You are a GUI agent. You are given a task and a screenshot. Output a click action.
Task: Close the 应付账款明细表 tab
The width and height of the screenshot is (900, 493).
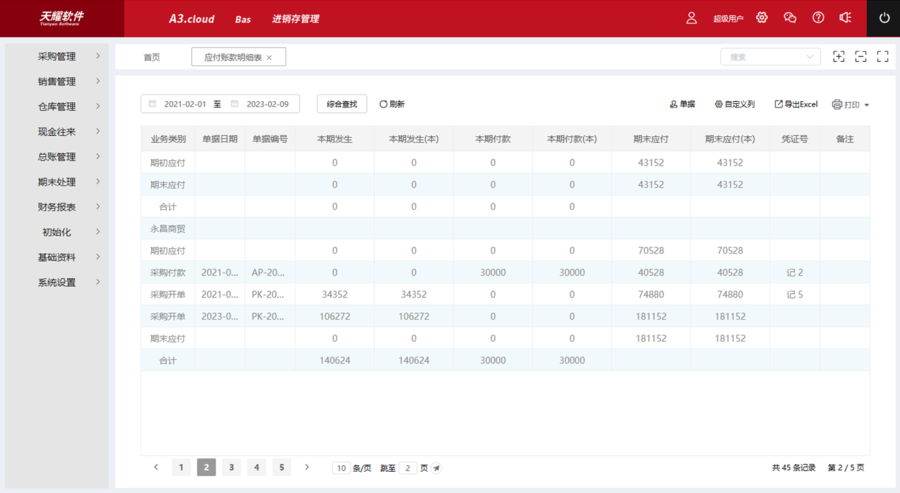(x=269, y=58)
